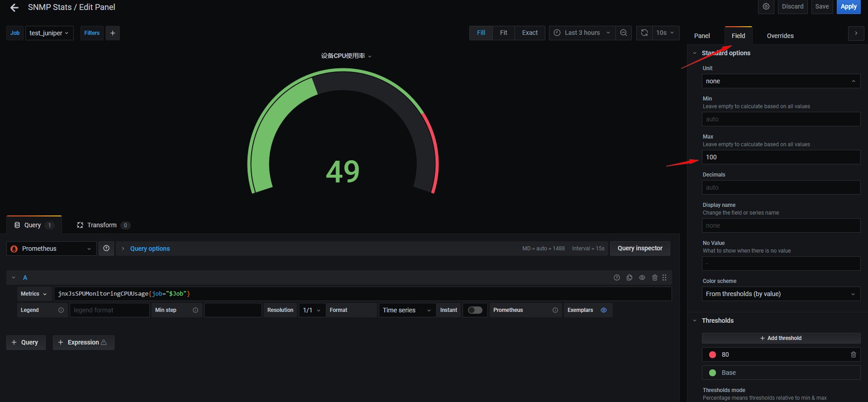
Task: Click the Apply button
Action: pos(848,7)
